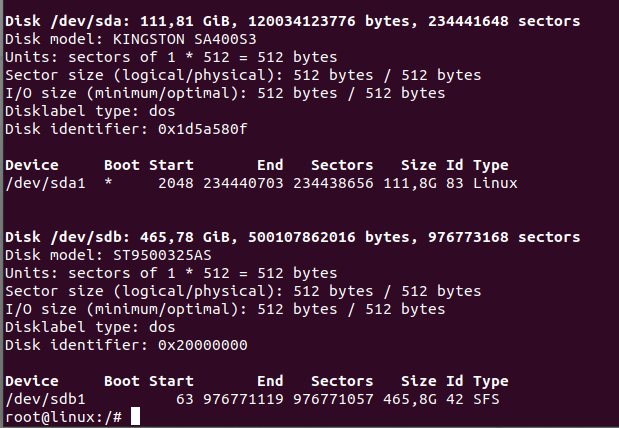Click the KINGSTON SA400S3 disk model text
Image resolution: width=619 pixels, height=428 pixels.
(185, 39)
